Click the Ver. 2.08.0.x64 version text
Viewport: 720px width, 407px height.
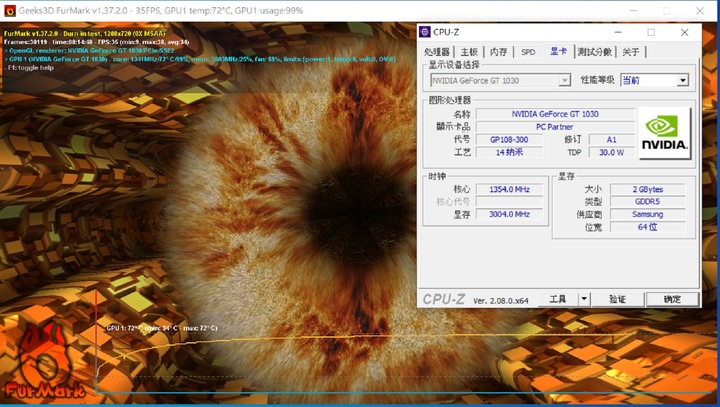click(x=501, y=301)
